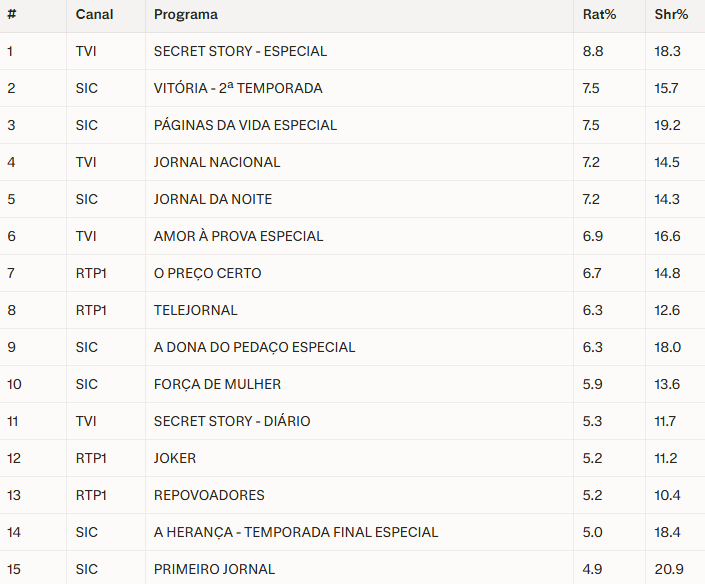Click the # column header

10,15
